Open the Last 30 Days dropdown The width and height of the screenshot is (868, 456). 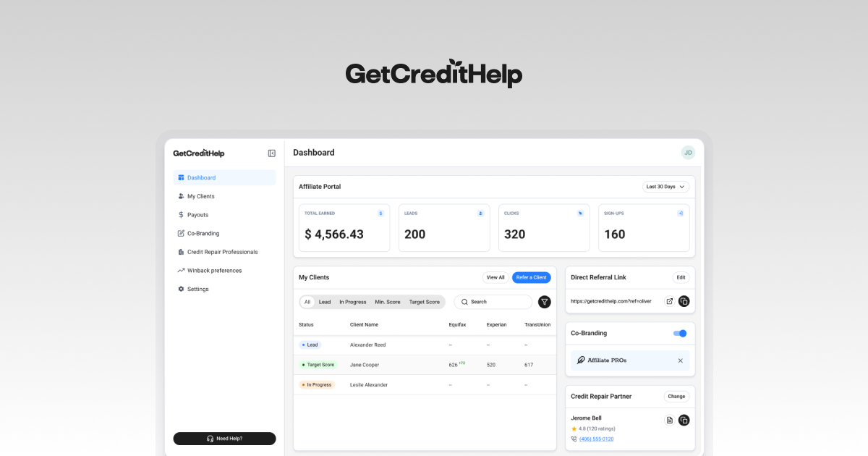tap(665, 186)
